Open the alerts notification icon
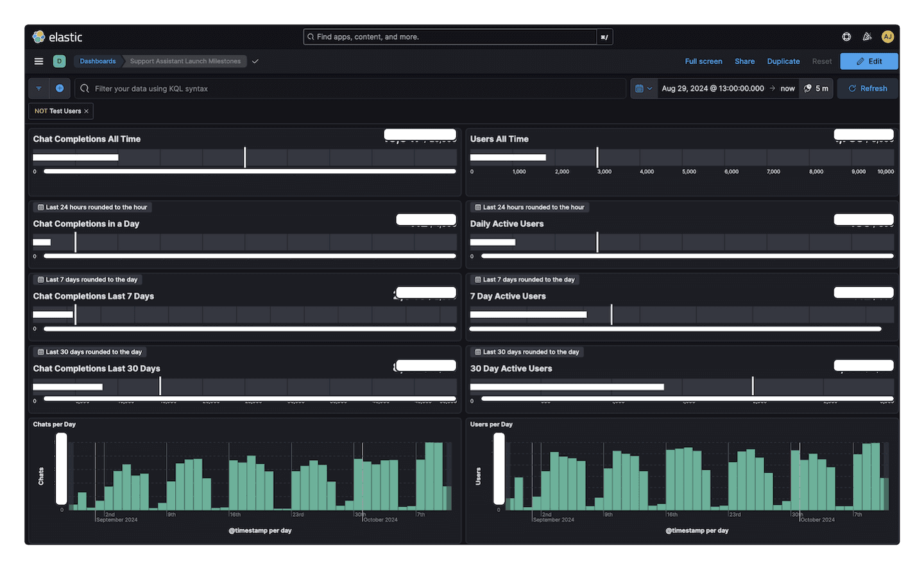The height and width of the screenshot is (569, 924). [867, 37]
